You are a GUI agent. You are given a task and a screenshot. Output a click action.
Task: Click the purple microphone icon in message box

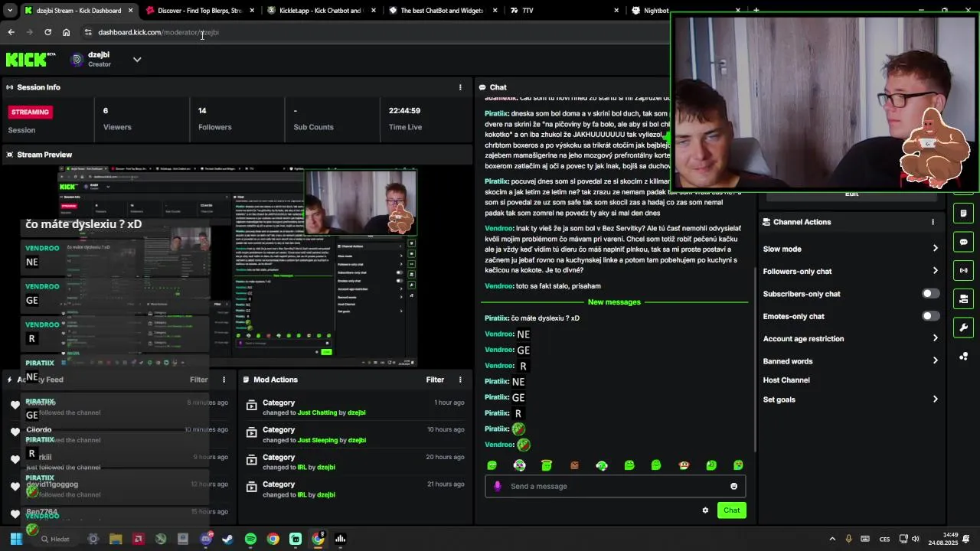pyautogui.click(x=498, y=486)
